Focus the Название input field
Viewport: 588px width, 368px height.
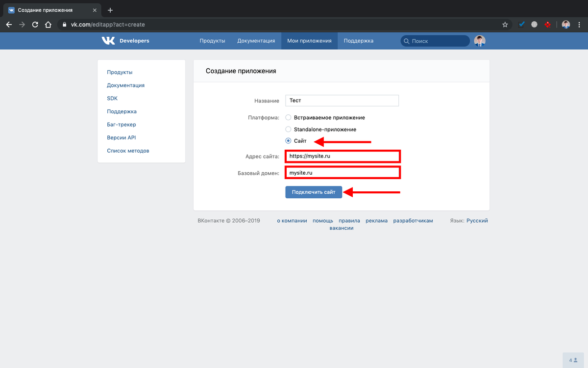point(342,101)
